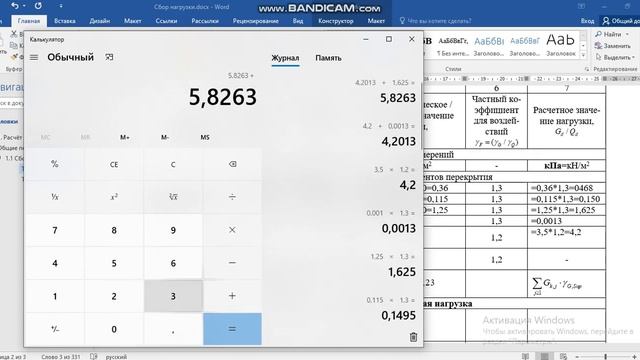Click Word zoom slider in status bar
The height and width of the screenshot is (360, 640).
pos(606,357)
